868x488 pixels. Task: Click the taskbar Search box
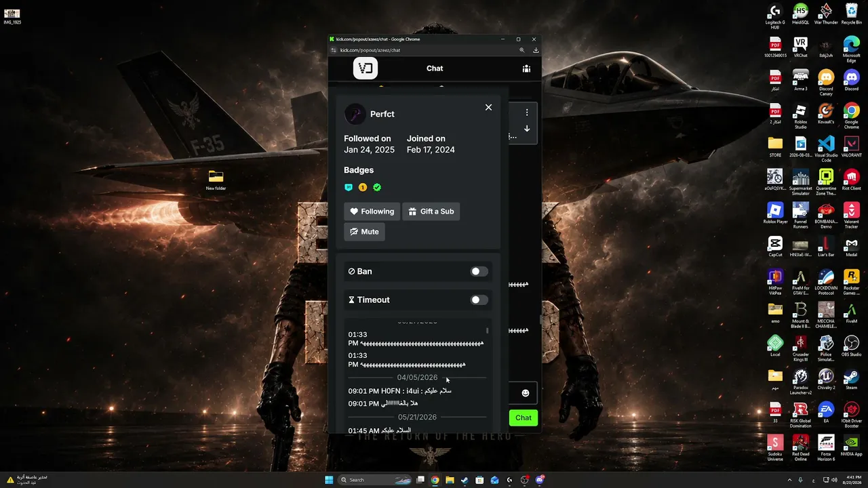(x=375, y=480)
